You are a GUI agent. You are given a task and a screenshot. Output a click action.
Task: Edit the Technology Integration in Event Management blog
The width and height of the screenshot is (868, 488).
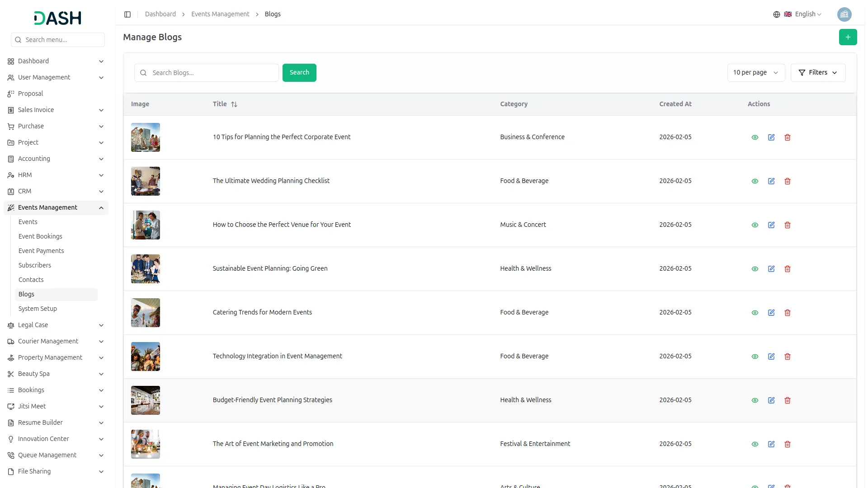(771, 357)
